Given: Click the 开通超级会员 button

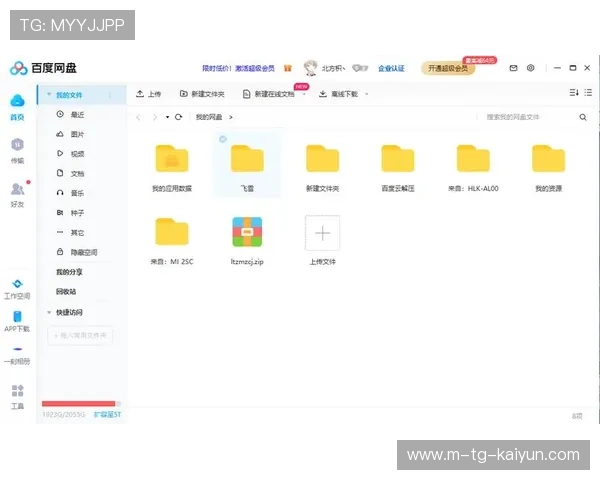Looking at the screenshot, I should 448,69.
